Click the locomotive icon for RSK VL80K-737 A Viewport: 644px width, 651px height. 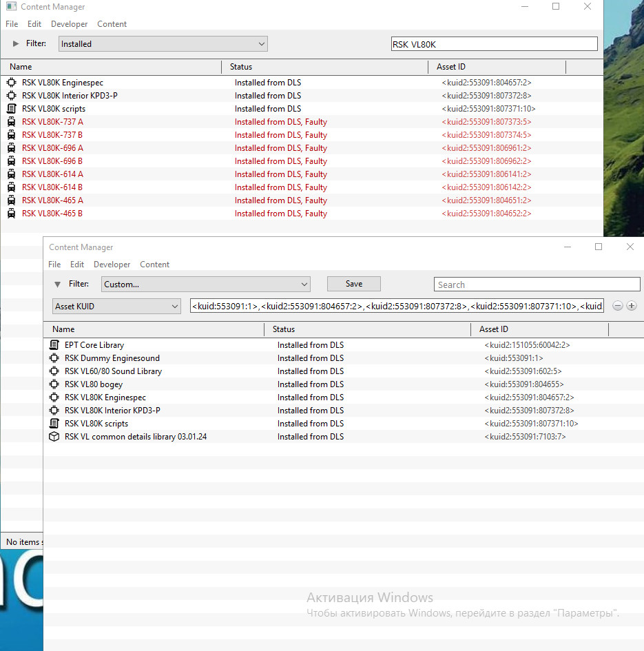click(x=11, y=122)
